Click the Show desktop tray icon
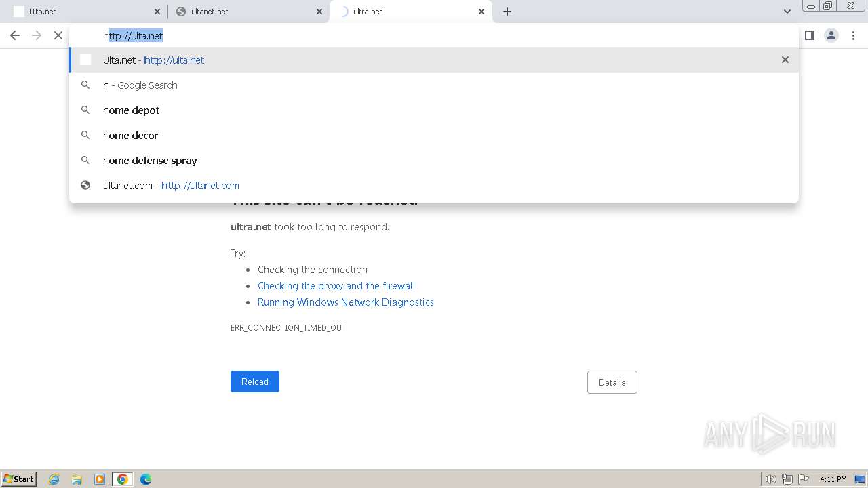This screenshot has width=868, height=488. 860,479
